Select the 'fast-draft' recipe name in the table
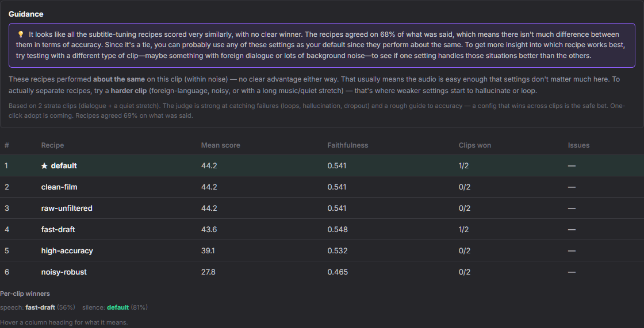Image resolution: width=644 pixels, height=328 pixels. tap(58, 230)
